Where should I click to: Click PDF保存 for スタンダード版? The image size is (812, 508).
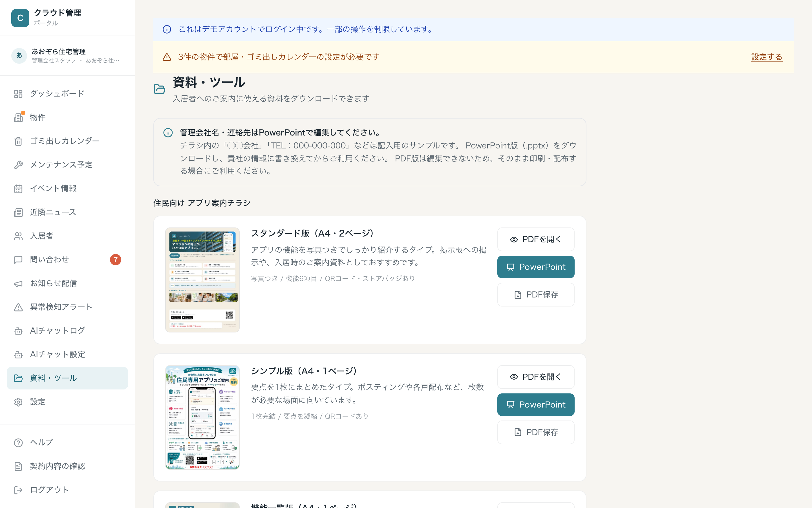point(535,295)
